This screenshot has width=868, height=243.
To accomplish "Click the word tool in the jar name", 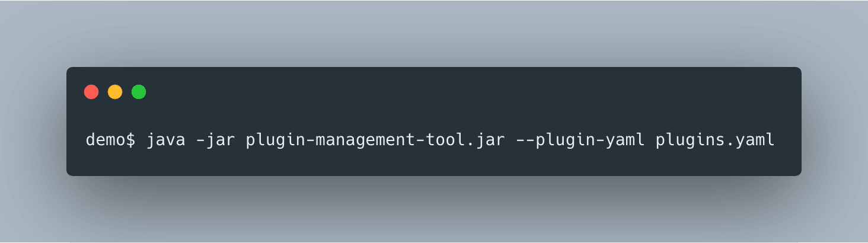I will pos(445,141).
